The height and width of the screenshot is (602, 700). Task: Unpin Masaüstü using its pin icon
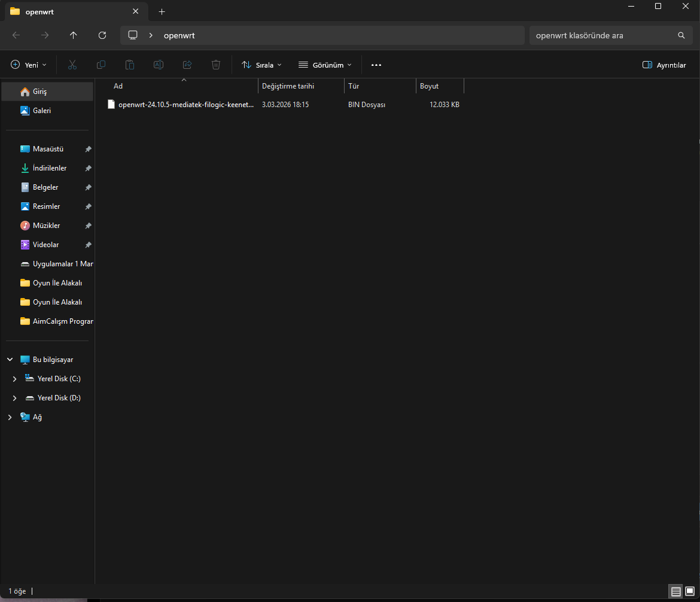[89, 149]
